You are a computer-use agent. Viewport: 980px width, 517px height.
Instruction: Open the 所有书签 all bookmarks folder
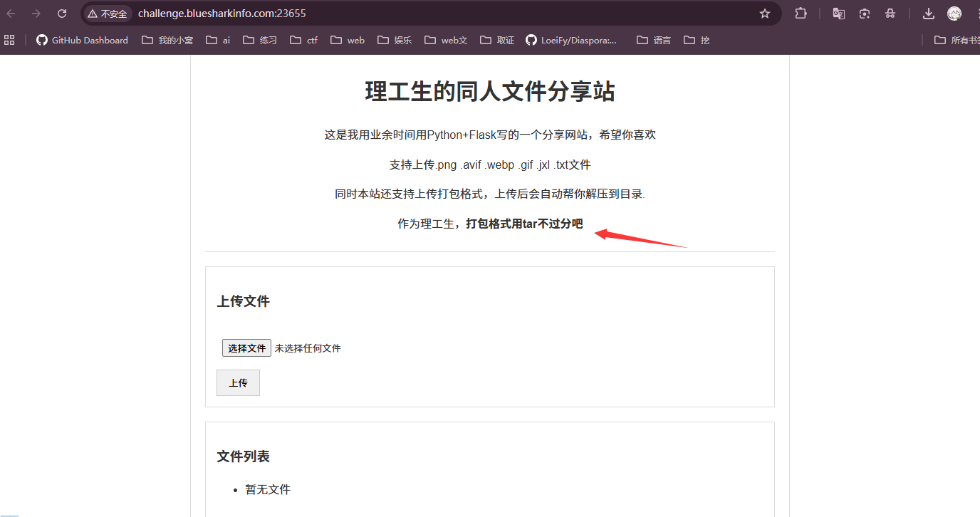pos(959,40)
